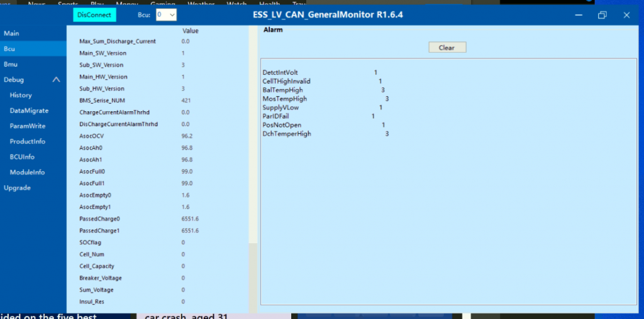The width and height of the screenshot is (644, 319).
Task: Select the PosNotOpen alarm entry
Action: point(282,125)
